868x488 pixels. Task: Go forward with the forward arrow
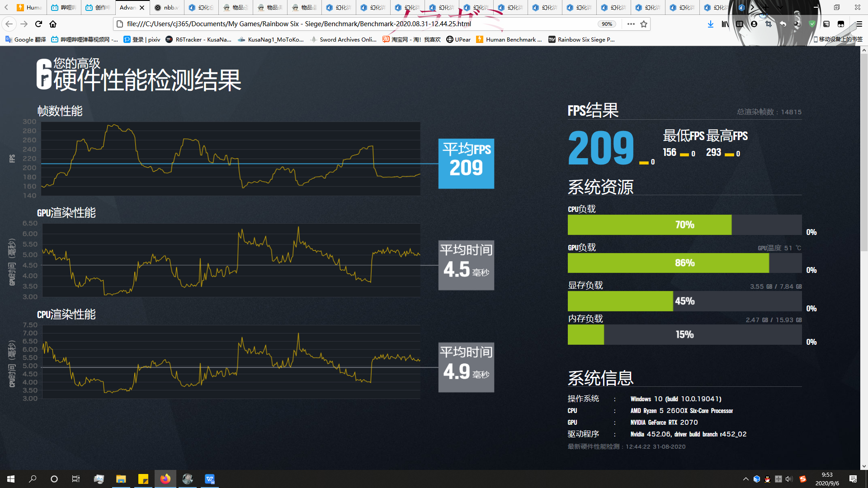tap(24, 24)
